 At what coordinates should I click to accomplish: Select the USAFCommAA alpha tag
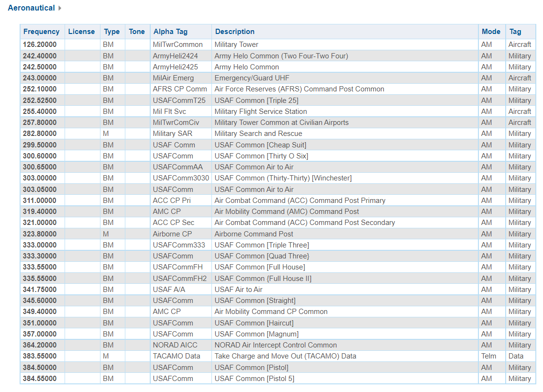click(x=177, y=167)
